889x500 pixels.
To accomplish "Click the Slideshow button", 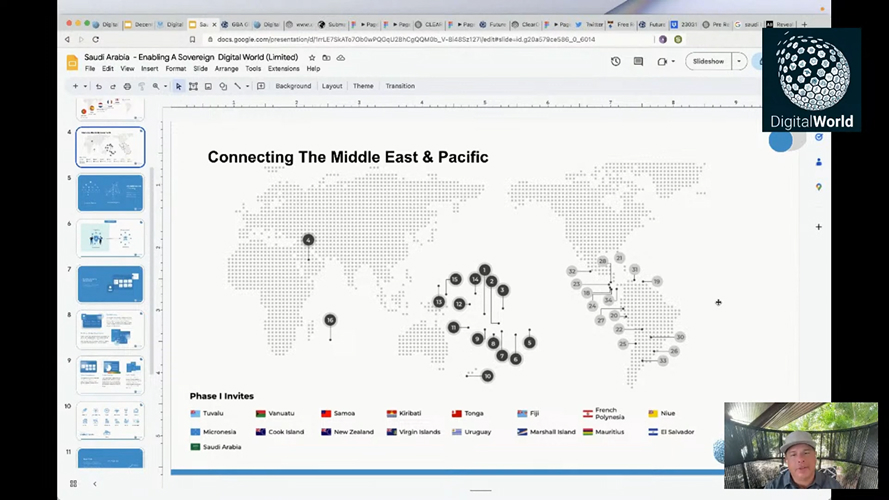I will (x=708, y=62).
